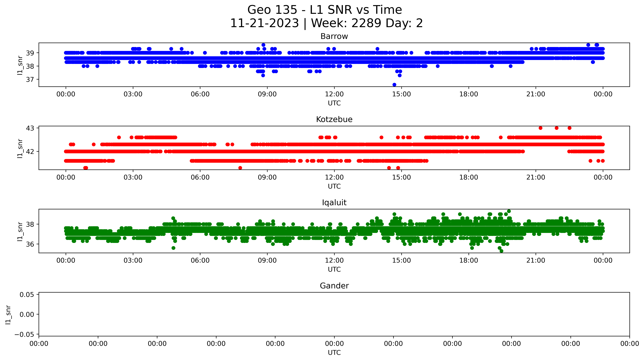Click the 'l1_snr' y-axis label of Kotzebue plot
The width and height of the screenshot is (644, 361).
pos(20,148)
